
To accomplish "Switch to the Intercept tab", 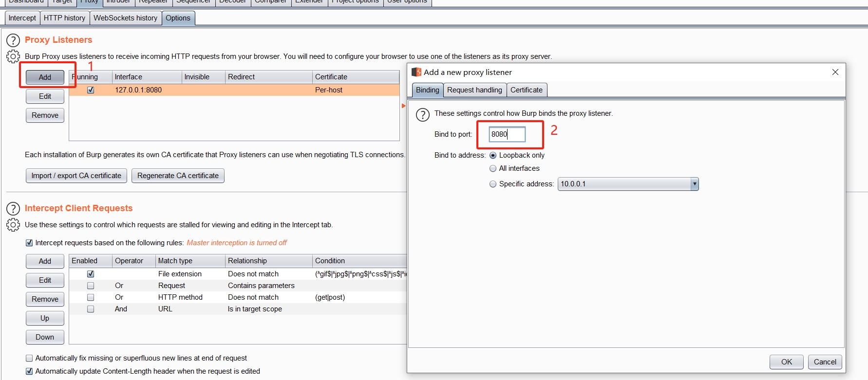I will (x=22, y=18).
